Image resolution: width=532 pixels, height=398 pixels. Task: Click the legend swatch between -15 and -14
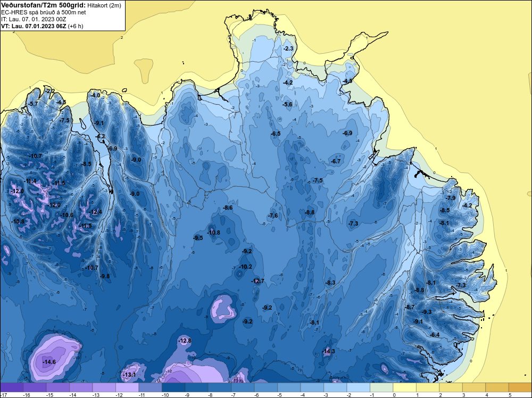pos(58,387)
